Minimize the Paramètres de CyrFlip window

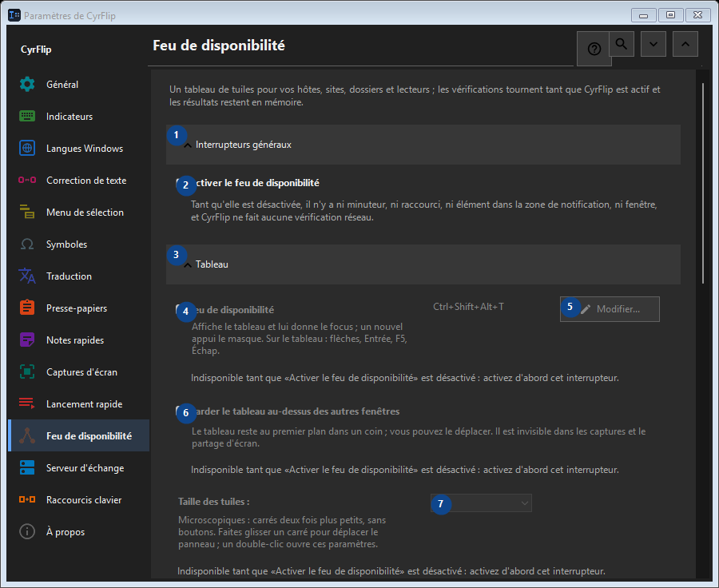(644, 15)
